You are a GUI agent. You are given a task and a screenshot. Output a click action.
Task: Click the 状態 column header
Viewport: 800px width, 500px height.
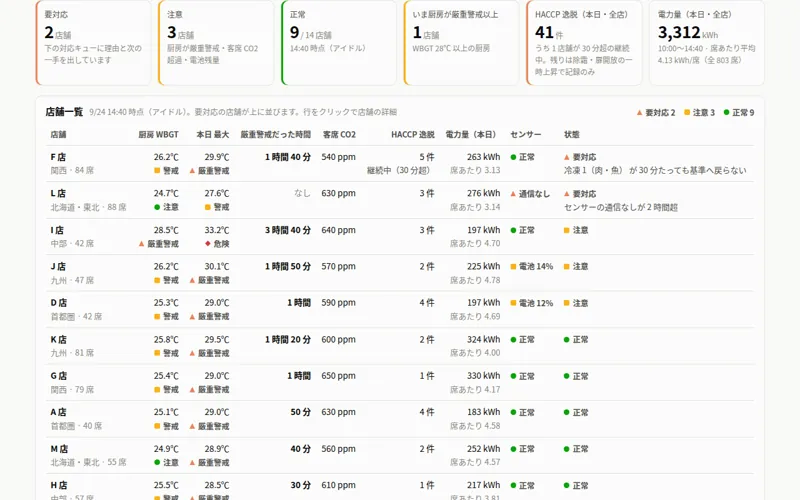[x=571, y=135]
